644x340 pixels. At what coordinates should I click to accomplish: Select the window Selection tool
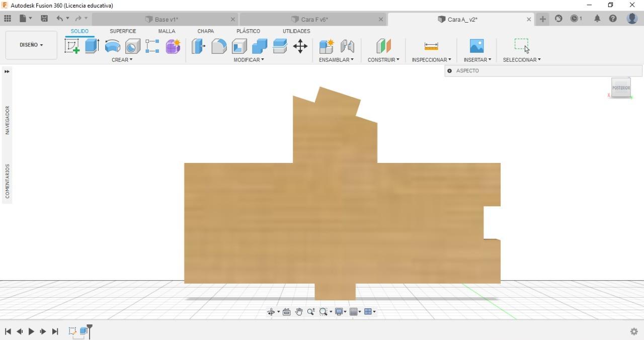(522, 45)
